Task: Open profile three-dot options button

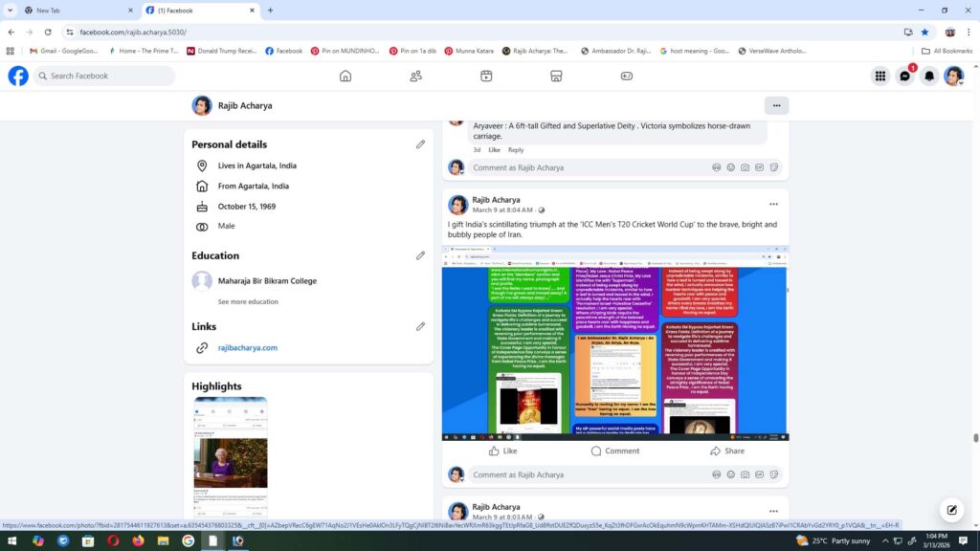Action: [x=776, y=105]
